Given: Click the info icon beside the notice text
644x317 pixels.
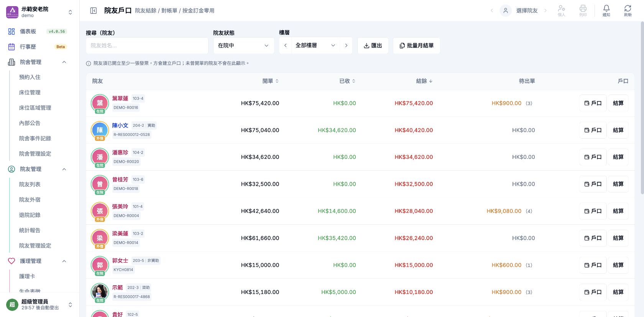Looking at the screenshot, I should coord(89,64).
